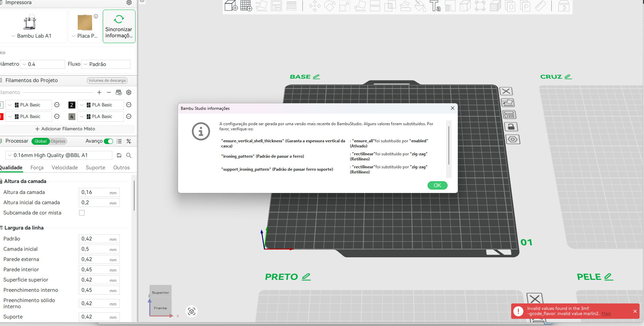Click Sincronizar informação button
The height and width of the screenshot is (326, 644).
tap(119, 26)
